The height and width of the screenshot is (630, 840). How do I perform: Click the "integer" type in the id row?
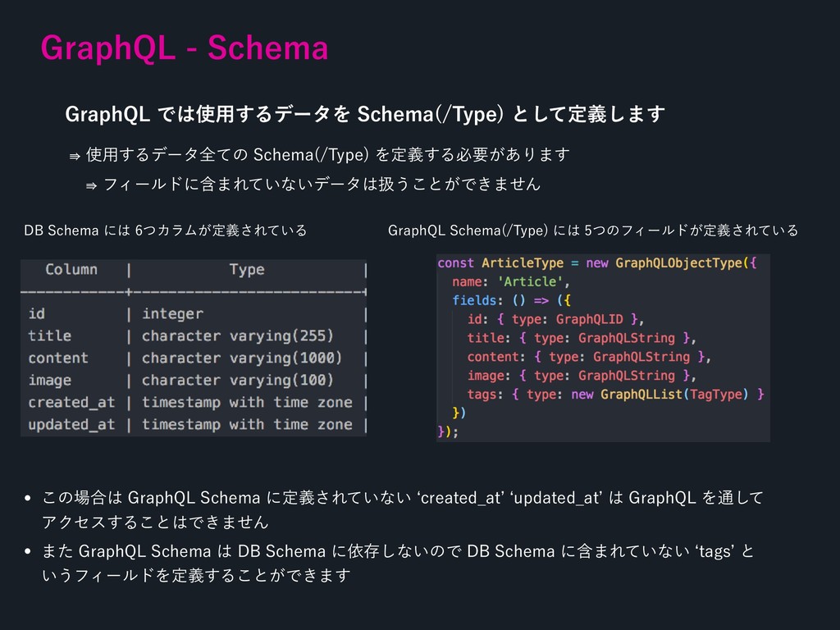[172, 313]
